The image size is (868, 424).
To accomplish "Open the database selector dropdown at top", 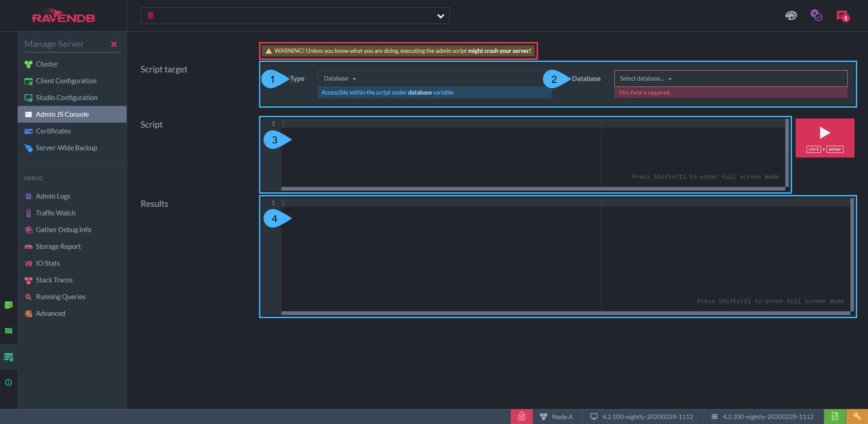I will pyautogui.click(x=295, y=16).
